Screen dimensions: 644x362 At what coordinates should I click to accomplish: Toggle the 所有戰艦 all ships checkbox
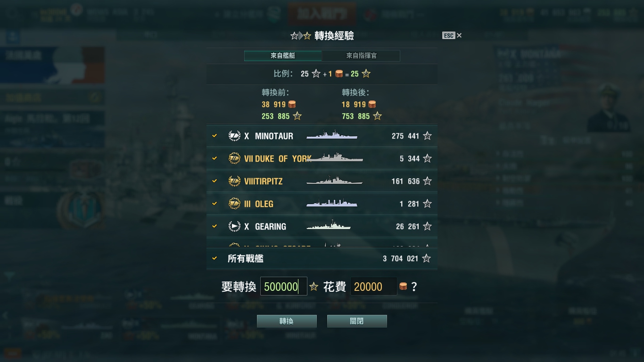pyautogui.click(x=215, y=258)
